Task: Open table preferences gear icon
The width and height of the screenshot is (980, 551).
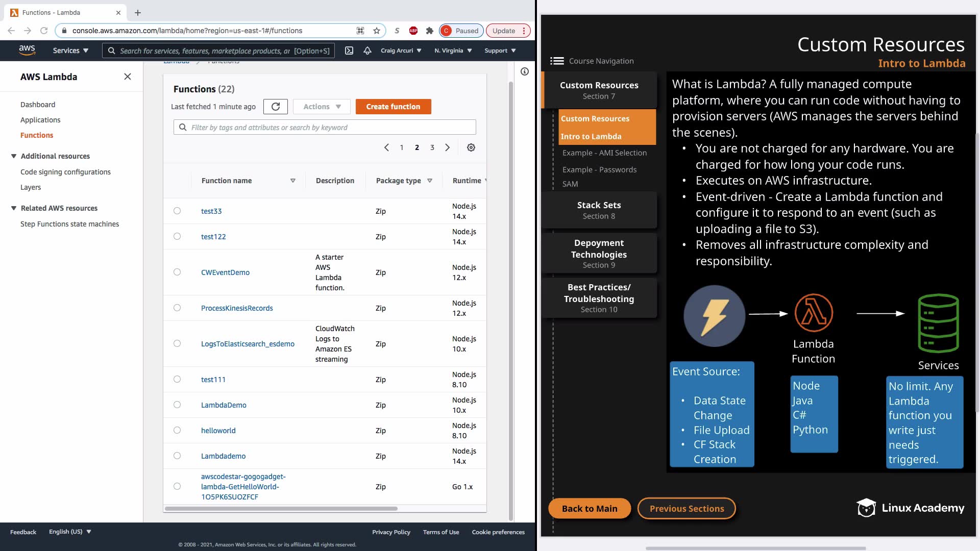Action: (471, 147)
